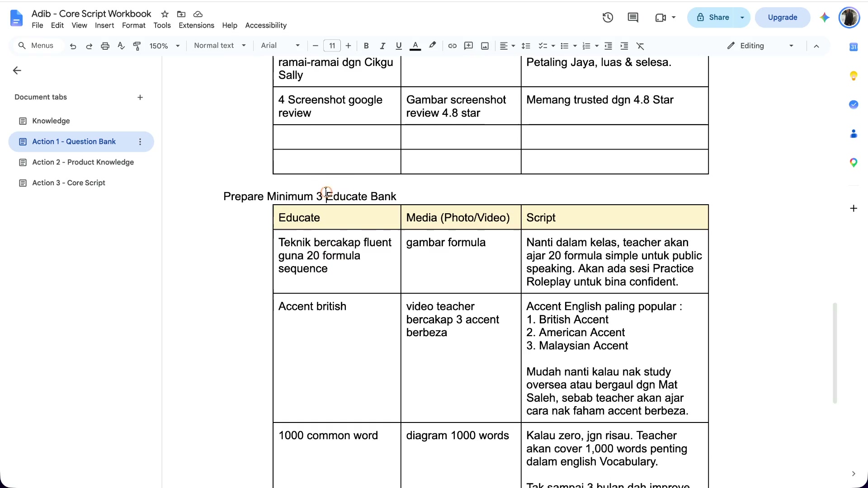Toggle bold formatting

pyautogui.click(x=366, y=46)
